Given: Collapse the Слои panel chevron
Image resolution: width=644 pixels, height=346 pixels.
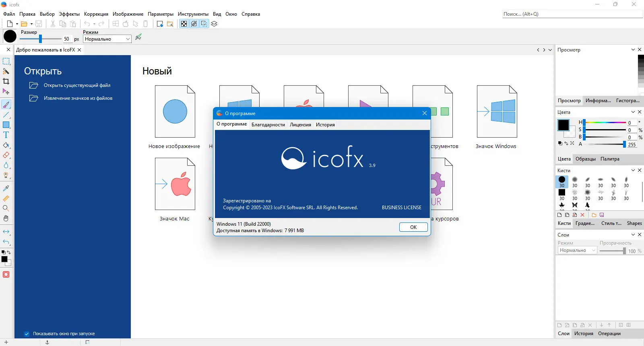Looking at the screenshot, I should click(633, 235).
